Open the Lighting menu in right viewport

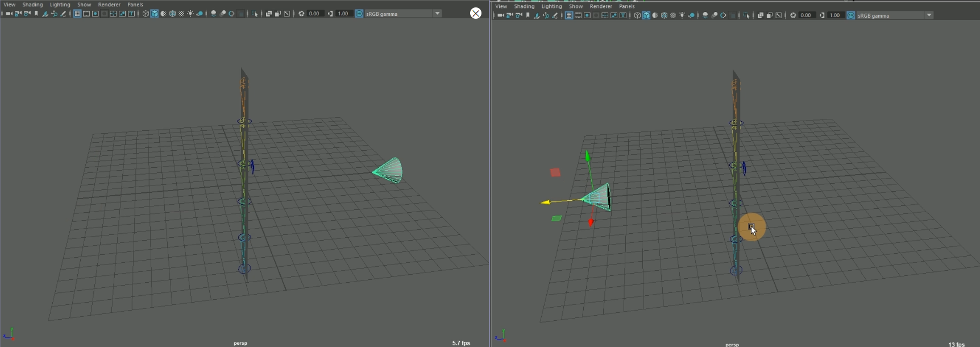tap(551, 6)
